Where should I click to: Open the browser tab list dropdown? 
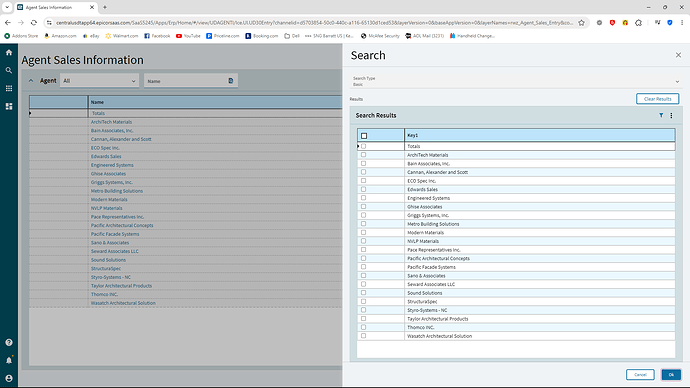pyautogui.click(x=7, y=7)
